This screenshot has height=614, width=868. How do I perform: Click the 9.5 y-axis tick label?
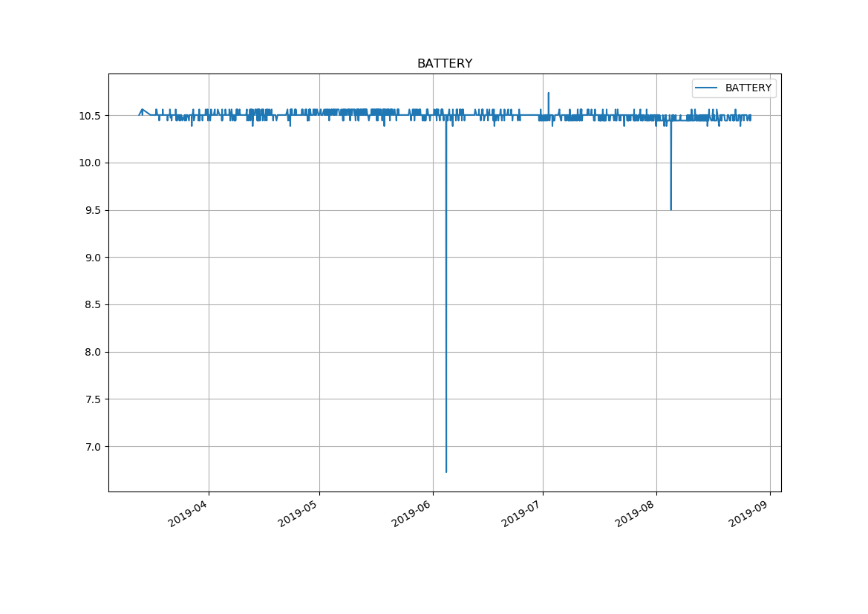[x=92, y=210]
